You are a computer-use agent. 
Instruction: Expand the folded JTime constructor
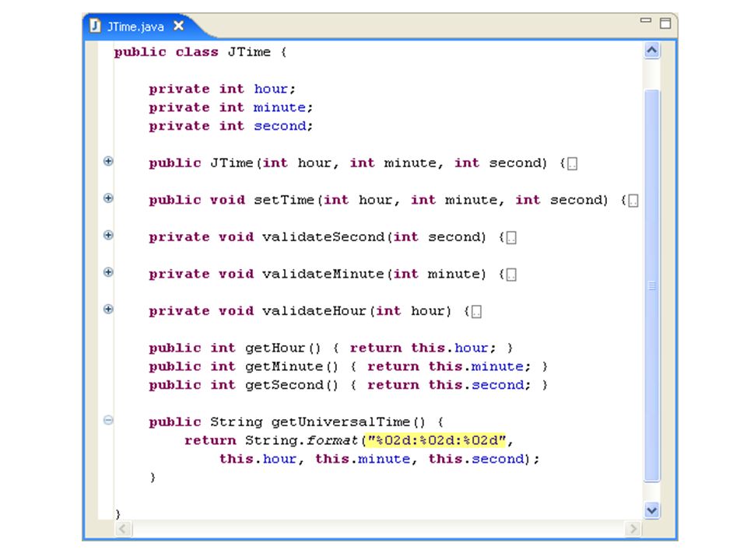click(x=108, y=161)
